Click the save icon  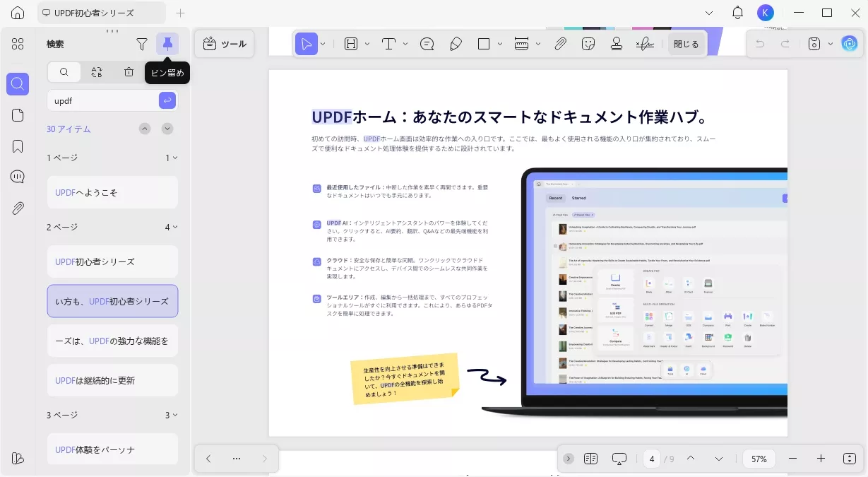814,44
